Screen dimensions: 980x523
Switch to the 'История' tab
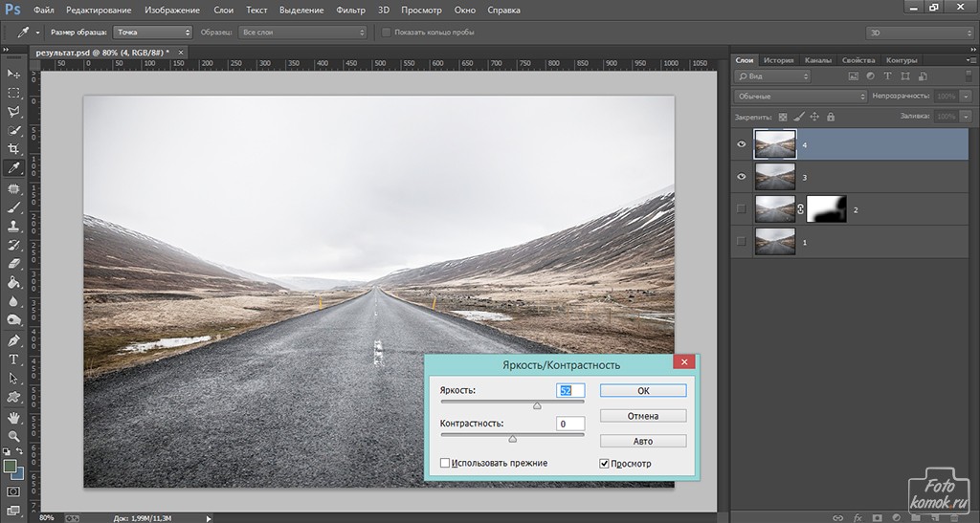tap(778, 60)
